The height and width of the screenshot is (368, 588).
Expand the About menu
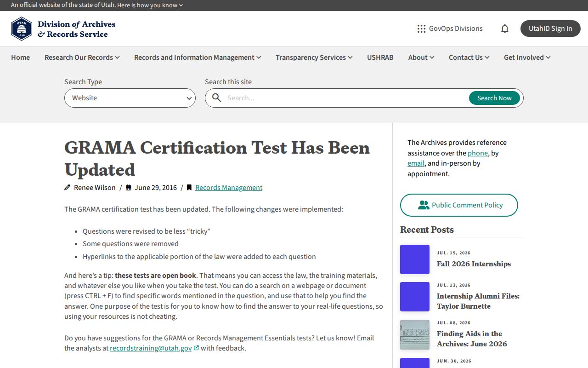(x=421, y=57)
